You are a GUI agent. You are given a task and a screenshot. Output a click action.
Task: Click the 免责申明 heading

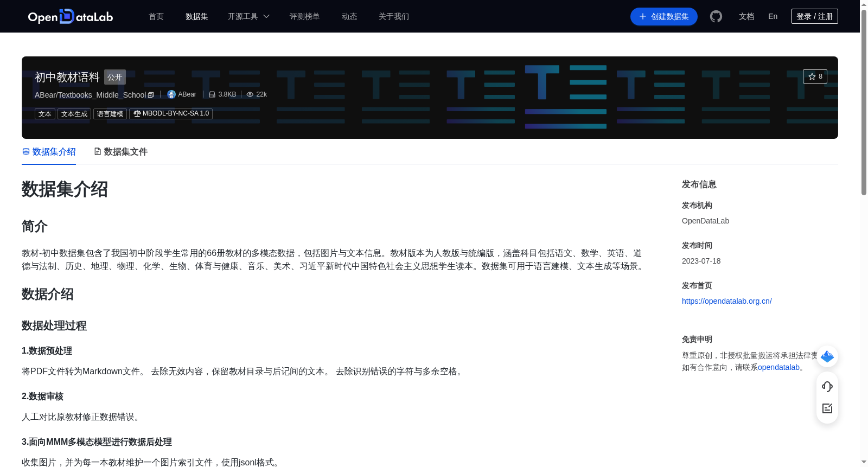tap(697, 340)
